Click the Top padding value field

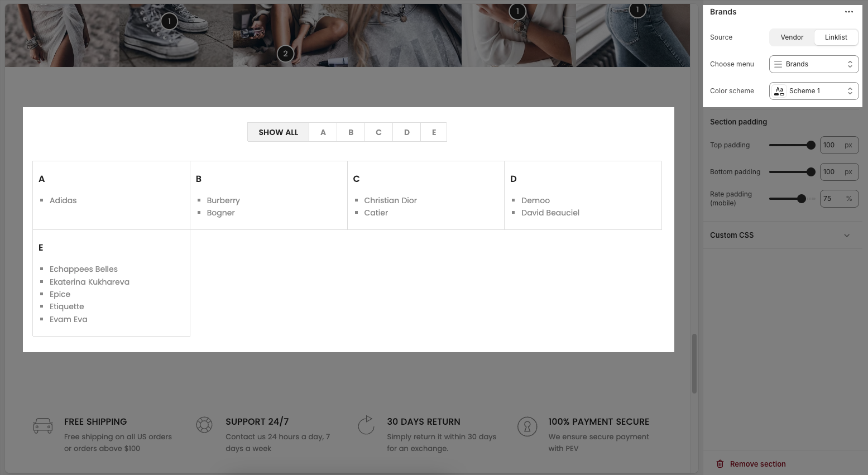click(839, 145)
